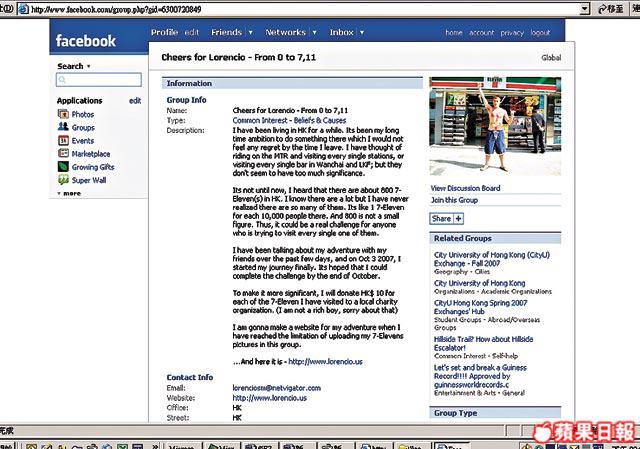Click the Related Groups section header
The height and width of the screenshot is (449, 640).
coord(495,238)
